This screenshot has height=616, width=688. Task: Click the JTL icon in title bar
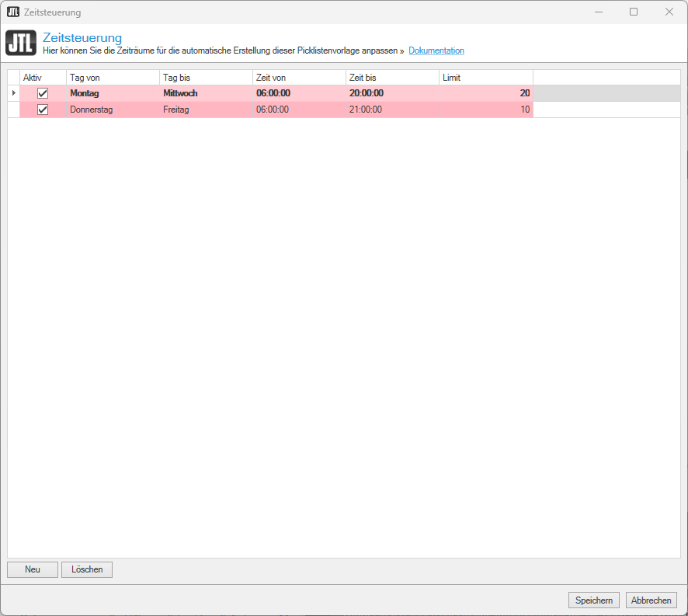[x=13, y=12]
